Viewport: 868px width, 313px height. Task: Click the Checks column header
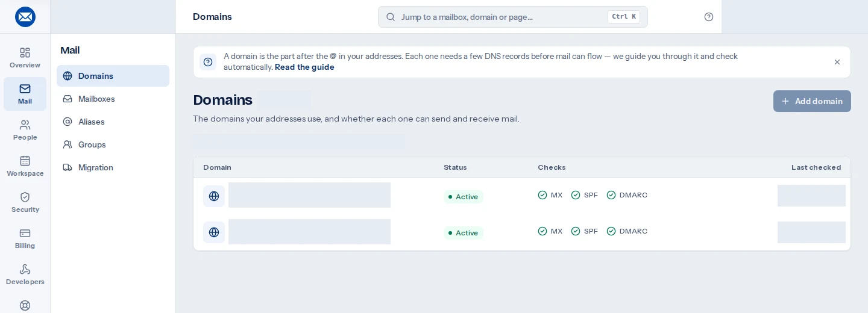pos(552,167)
